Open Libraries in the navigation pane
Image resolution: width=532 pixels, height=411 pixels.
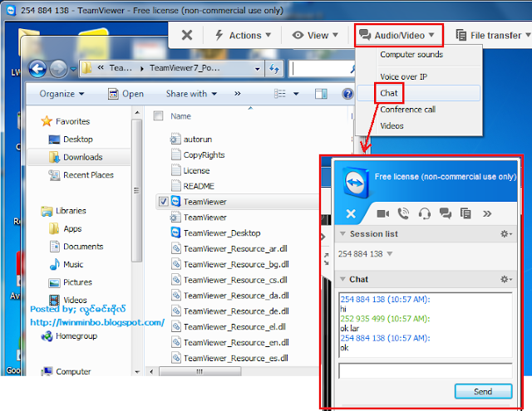pos(63,211)
